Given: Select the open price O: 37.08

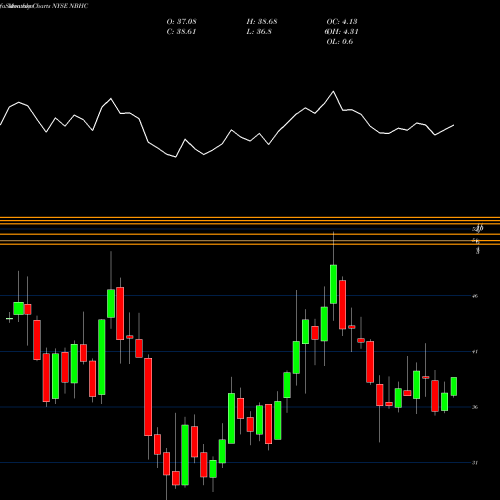Looking at the screenshot, I should (x=182, y=21).
